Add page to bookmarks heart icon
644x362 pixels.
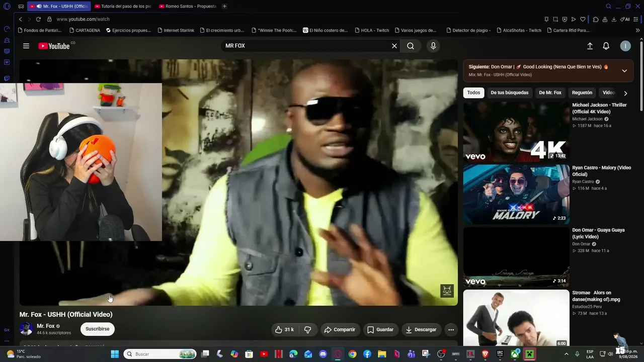583,19
